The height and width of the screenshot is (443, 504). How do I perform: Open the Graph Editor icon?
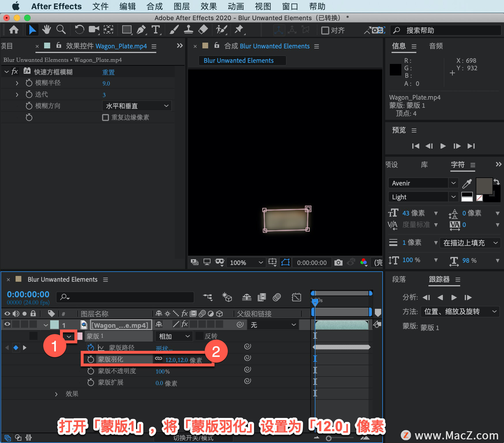click(296, 297)
